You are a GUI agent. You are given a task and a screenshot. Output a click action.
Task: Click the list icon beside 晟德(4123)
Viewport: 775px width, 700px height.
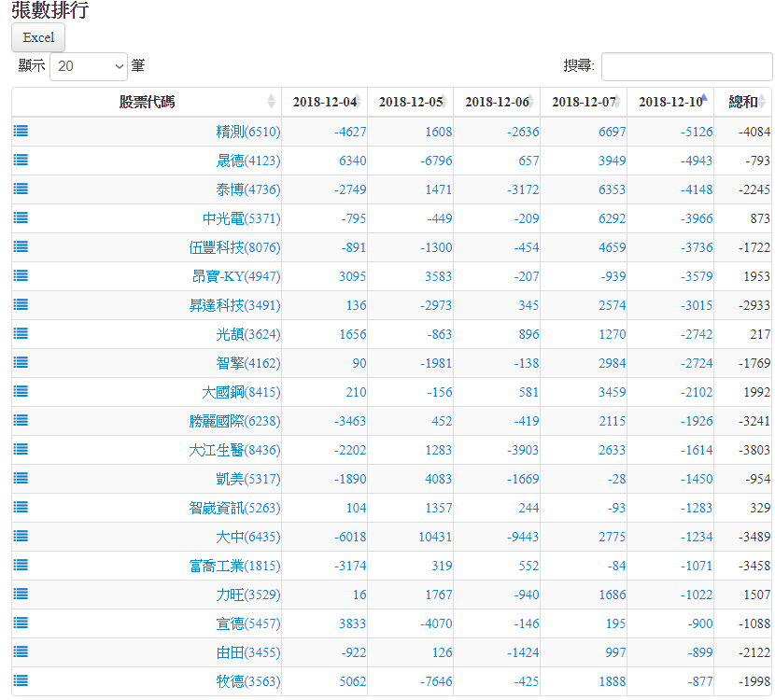(x=21, y=161)
